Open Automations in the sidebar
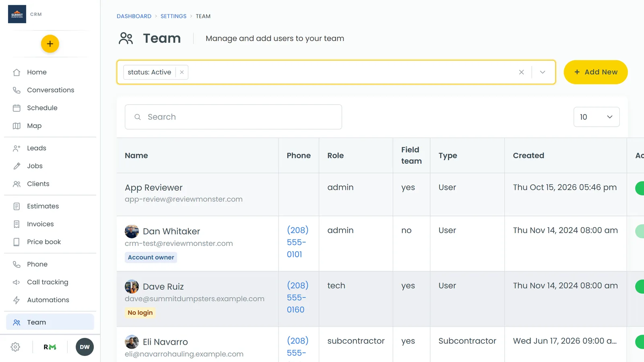Screen dimensions: 644x362 click(50, 300)
